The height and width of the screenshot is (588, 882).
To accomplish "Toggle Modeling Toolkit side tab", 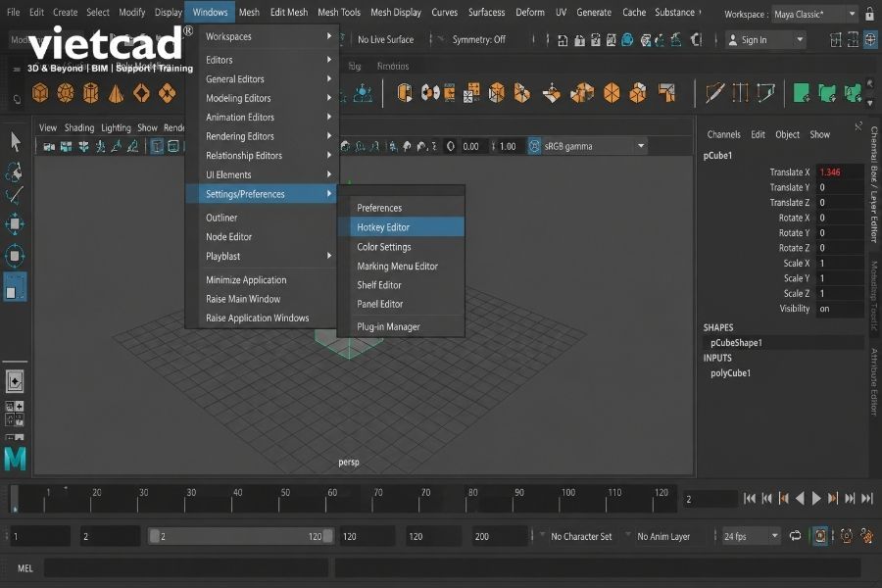I will point(873,295).
